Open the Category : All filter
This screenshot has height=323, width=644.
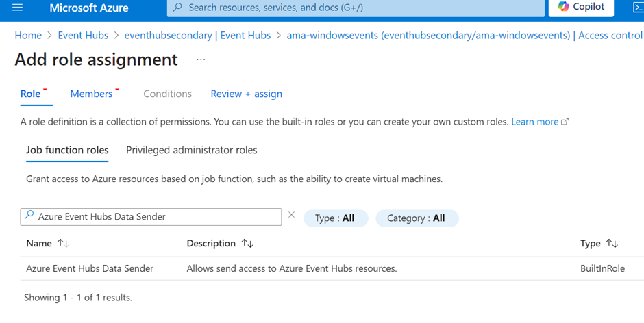pyautogui.click(x=417, y=218)
